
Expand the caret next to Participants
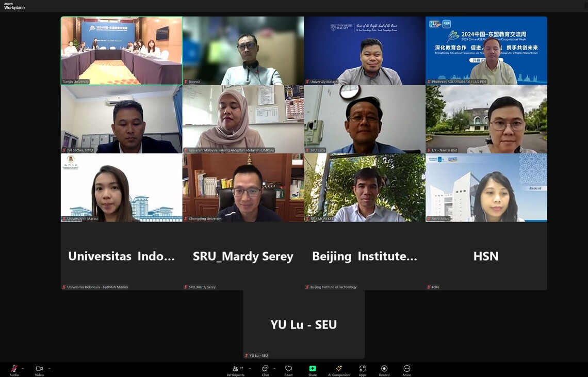250,368
